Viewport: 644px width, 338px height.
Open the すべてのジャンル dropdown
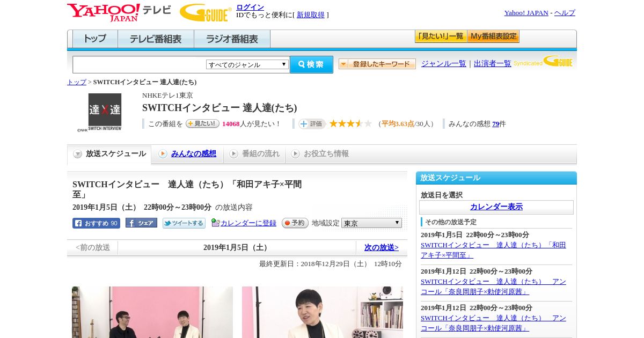[247, 64]
